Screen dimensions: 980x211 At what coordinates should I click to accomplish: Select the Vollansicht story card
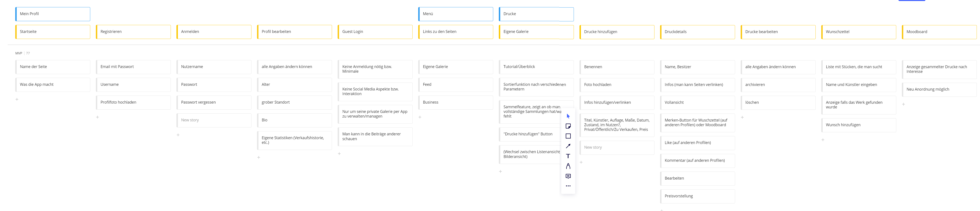coord(697,103)
